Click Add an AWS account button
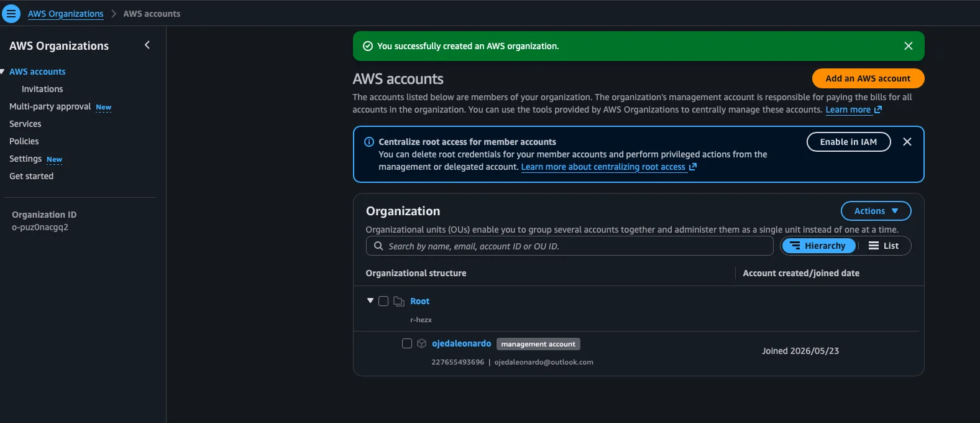The height and width of the screenshot is (423, 980). [868, 78]
